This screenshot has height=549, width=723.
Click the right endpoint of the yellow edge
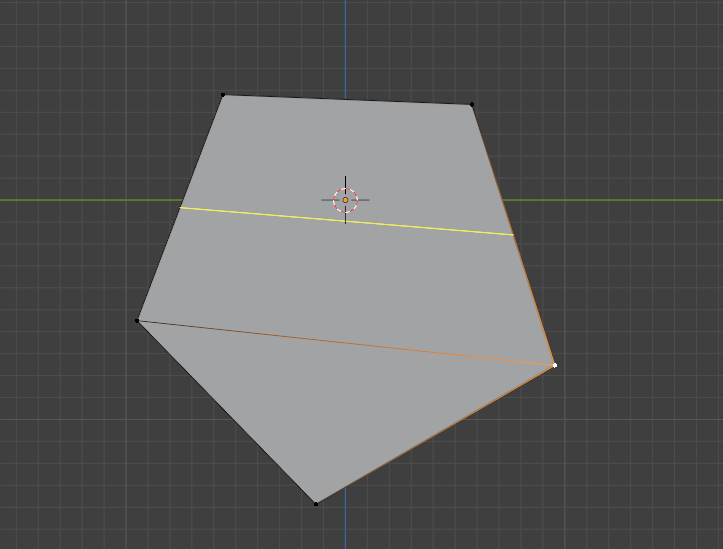tap(513, 235)
